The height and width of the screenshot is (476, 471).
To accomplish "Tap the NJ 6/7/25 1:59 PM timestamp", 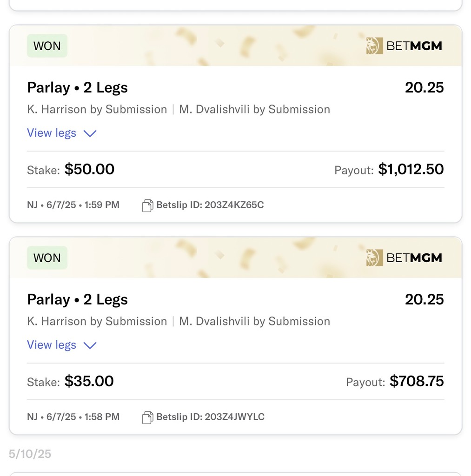I will [73, 205].
